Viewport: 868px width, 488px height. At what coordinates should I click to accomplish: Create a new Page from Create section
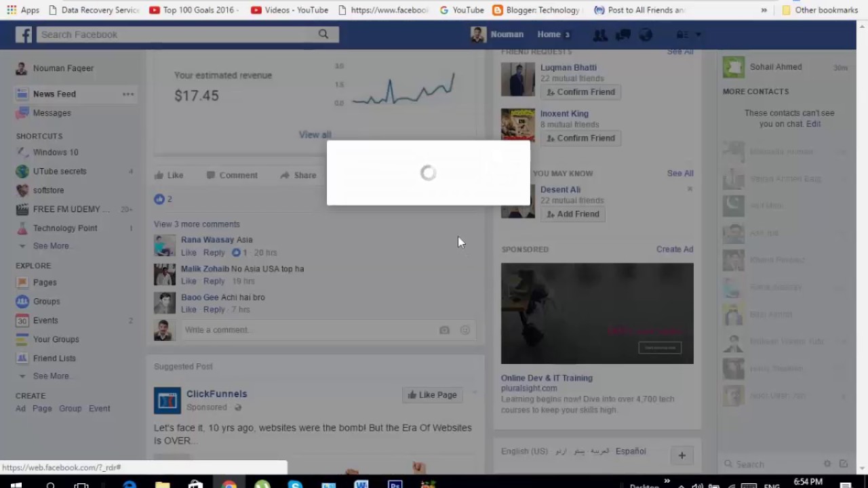tap(42, 409)
